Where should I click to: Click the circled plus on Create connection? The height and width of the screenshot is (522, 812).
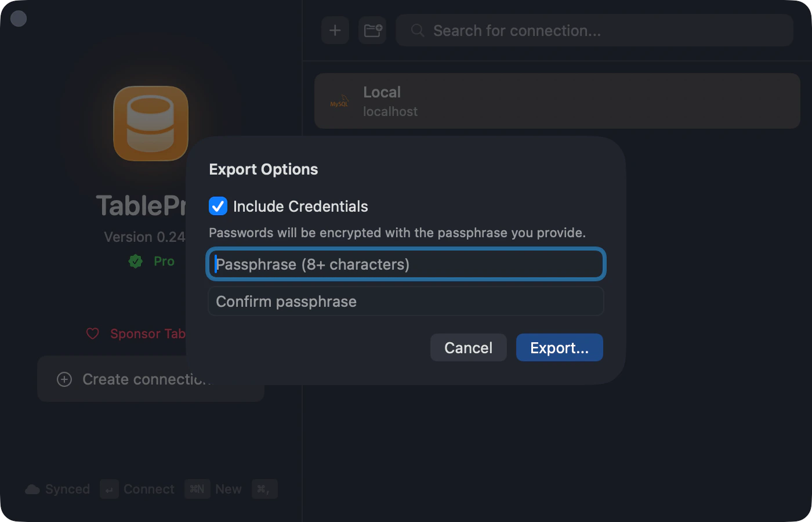point(64,379)
